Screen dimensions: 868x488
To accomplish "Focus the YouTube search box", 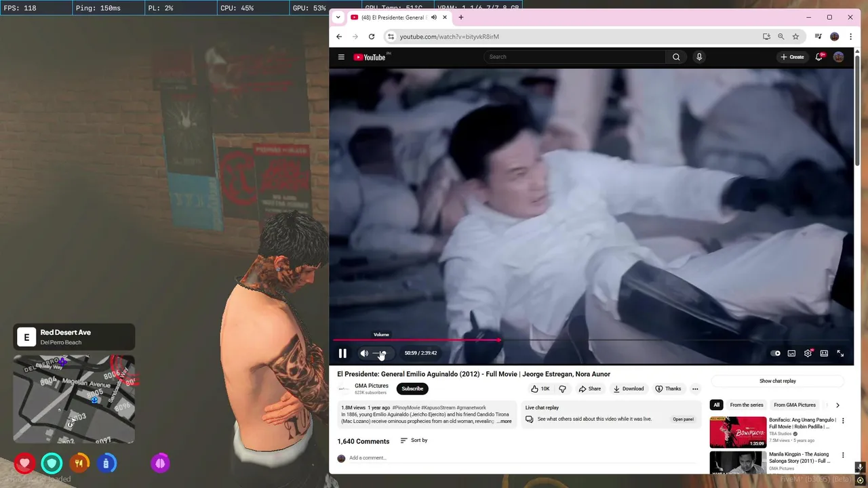I will 575,57.
